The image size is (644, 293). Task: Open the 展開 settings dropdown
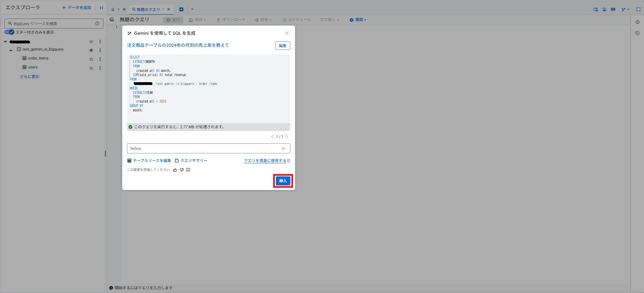[358, 20]
